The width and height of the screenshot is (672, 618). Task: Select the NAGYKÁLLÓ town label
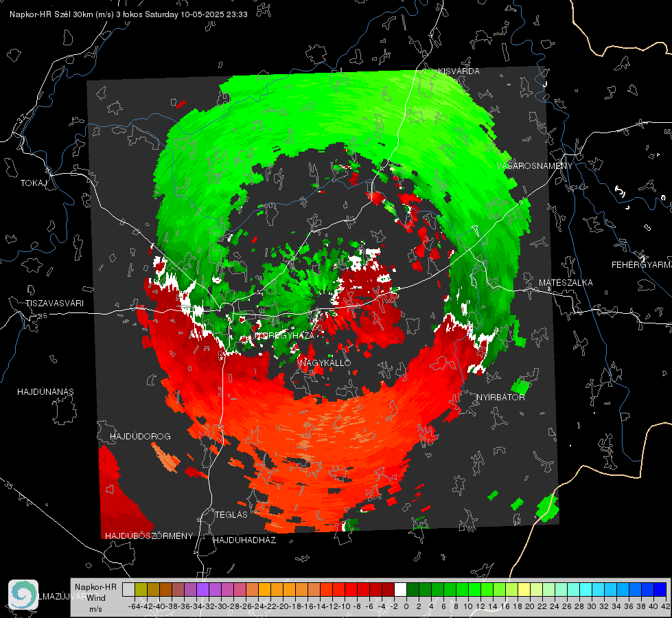tap(325, 363)
